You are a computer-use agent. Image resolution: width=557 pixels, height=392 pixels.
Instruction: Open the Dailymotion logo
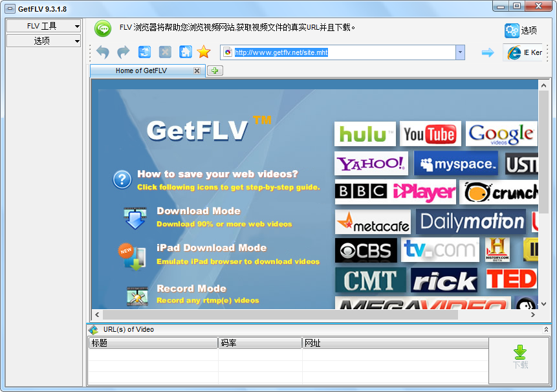tap(471, 222)
